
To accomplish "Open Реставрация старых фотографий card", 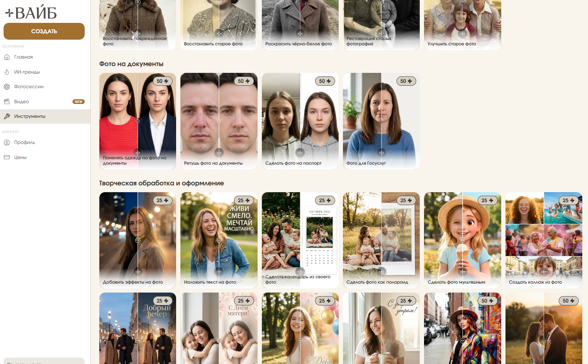I will coord(381,25).
